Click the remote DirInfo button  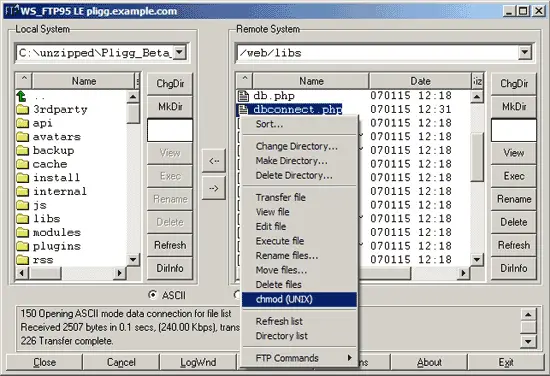[514, 268]
